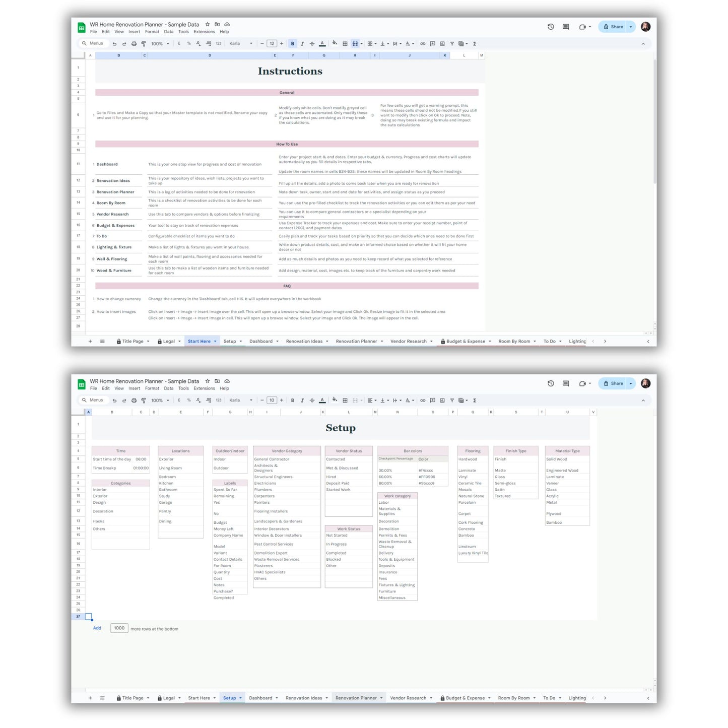This screenshot has width=728, height=728.
Task: Toggle bold formatting in the top window
Action: [x=292, y=44]
